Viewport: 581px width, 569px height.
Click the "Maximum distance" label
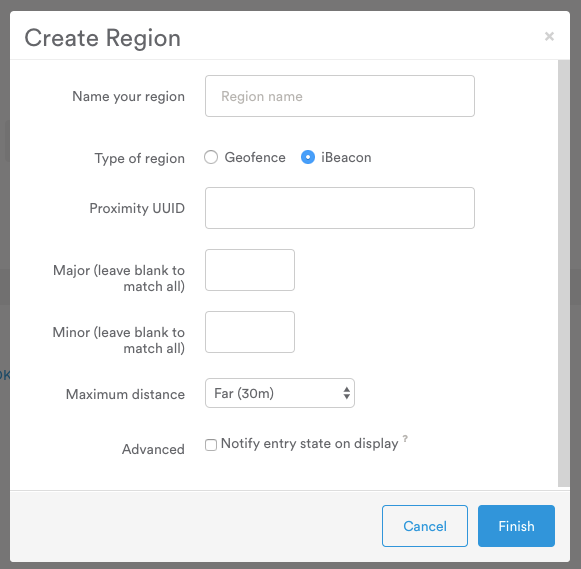(125, 394)
